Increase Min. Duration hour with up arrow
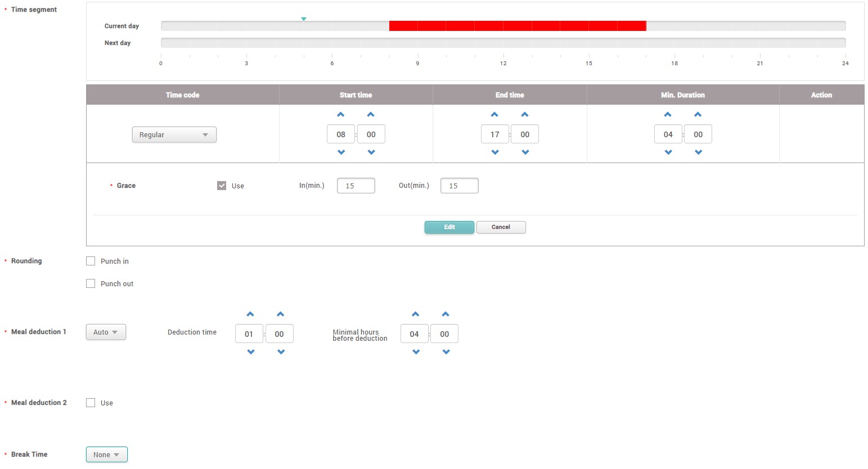This screenshot has width=868, height=469. pyautogui.click(x=668, y=115)
